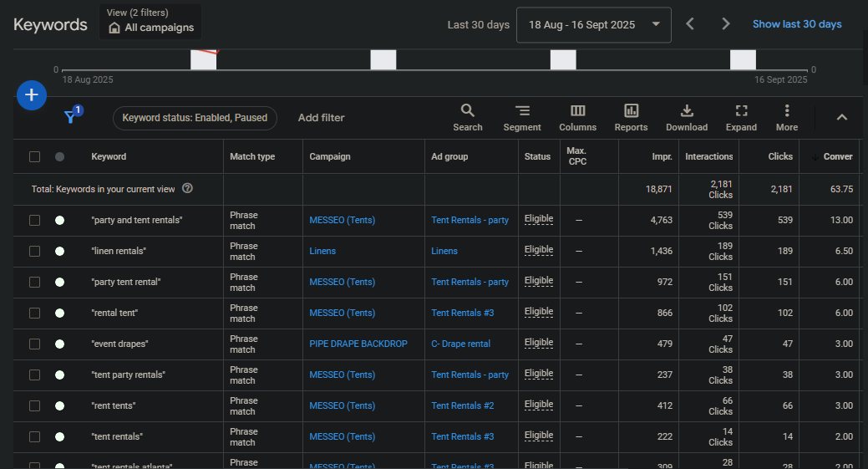Download the keywords table
868x469 pixels.
point(687,117)
